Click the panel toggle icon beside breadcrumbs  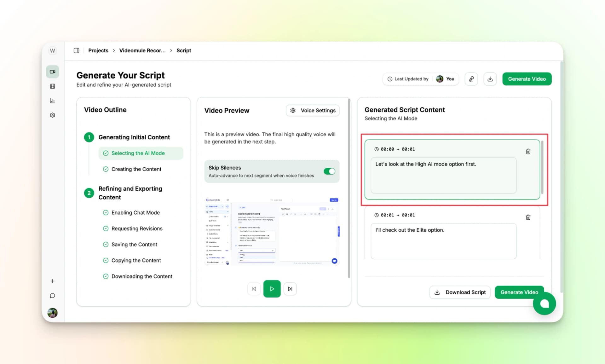tap(76, 50)
